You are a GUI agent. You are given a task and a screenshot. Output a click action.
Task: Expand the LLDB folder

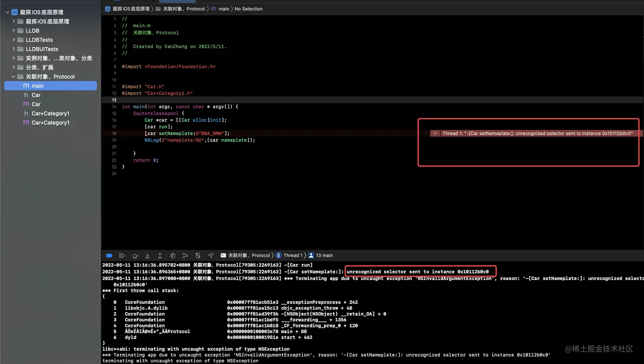pos(14,31)
